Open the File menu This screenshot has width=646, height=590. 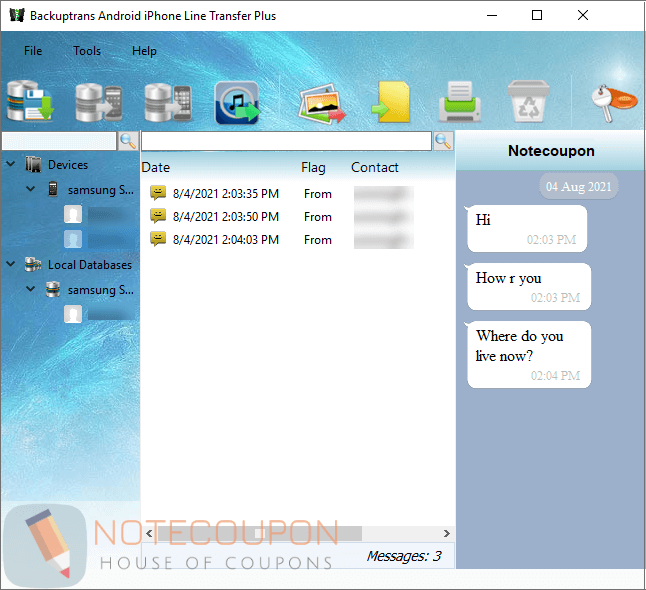[33, 51]
